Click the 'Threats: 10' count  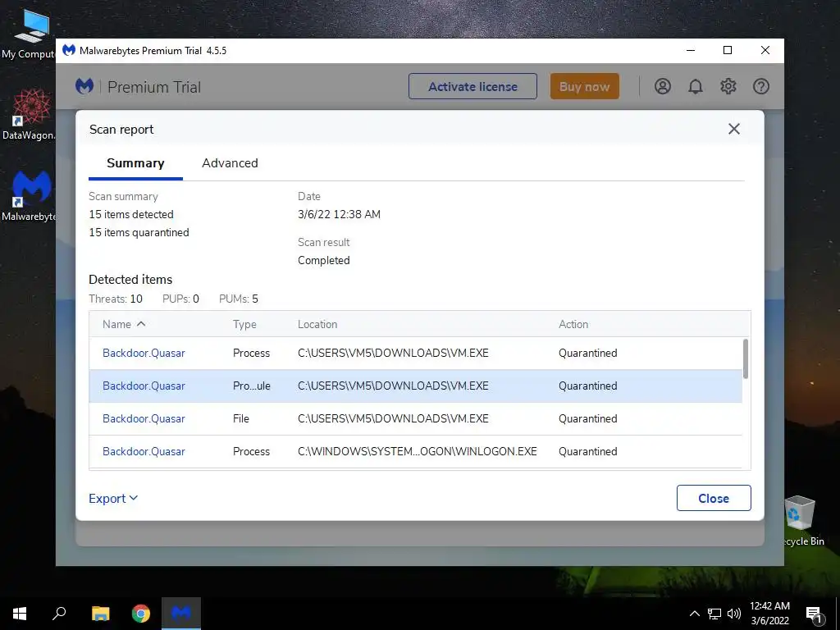click(x=115, y=299)
